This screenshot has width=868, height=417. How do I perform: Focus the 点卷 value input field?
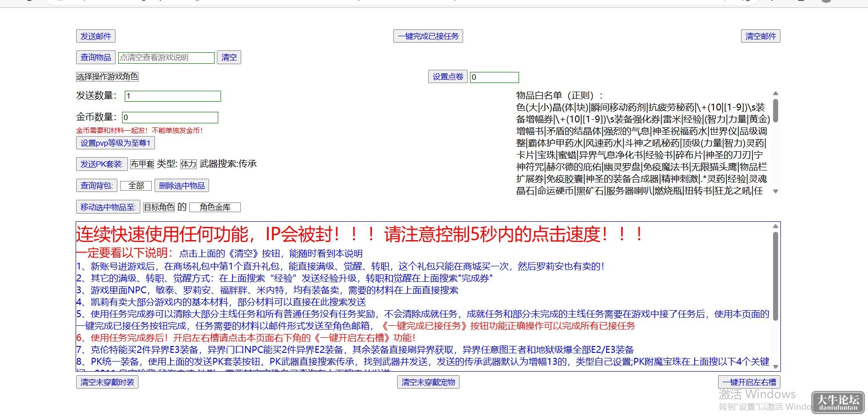[x=494, y=77]
